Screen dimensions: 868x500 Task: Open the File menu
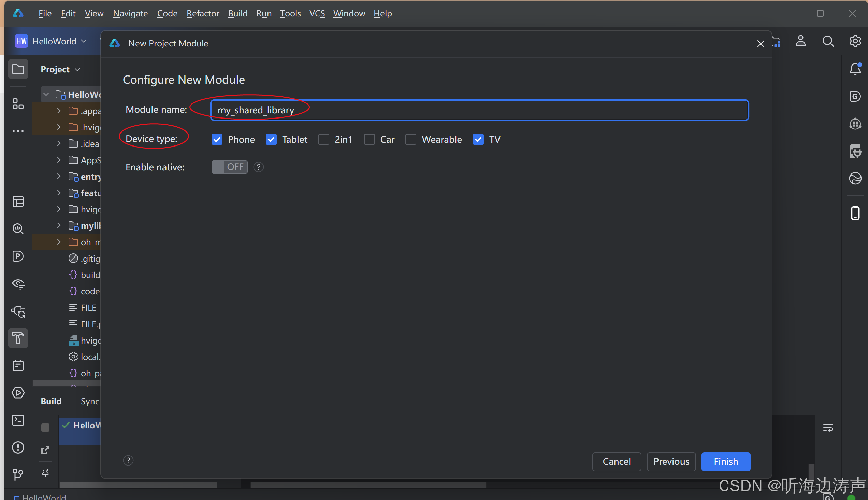45,13
